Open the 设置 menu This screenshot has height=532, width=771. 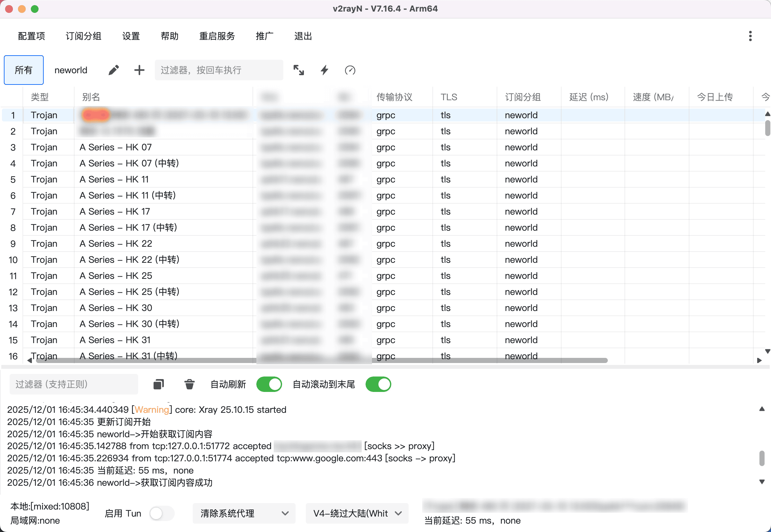[x=131, y=36]
